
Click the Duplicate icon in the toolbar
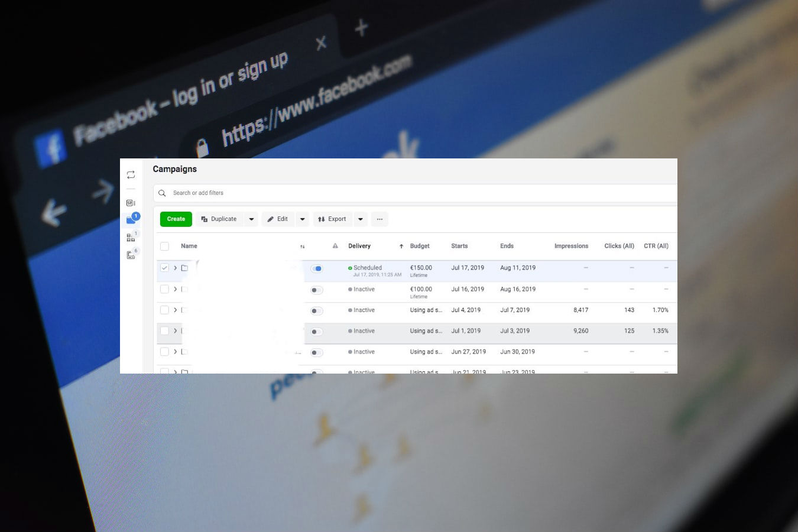point(204,219)
